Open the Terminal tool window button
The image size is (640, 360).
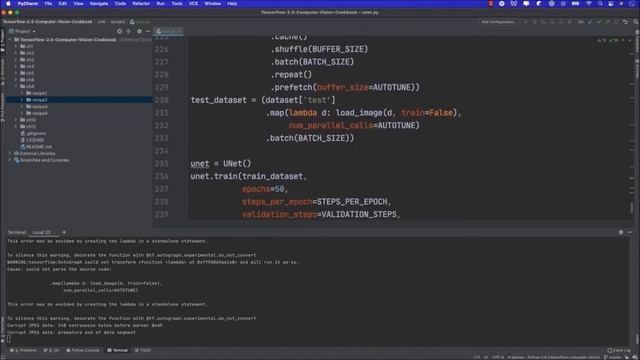(118, 350)
